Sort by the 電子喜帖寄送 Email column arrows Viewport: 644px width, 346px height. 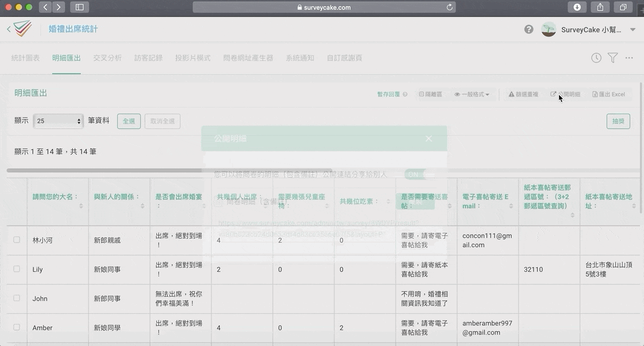coord(511,206)
